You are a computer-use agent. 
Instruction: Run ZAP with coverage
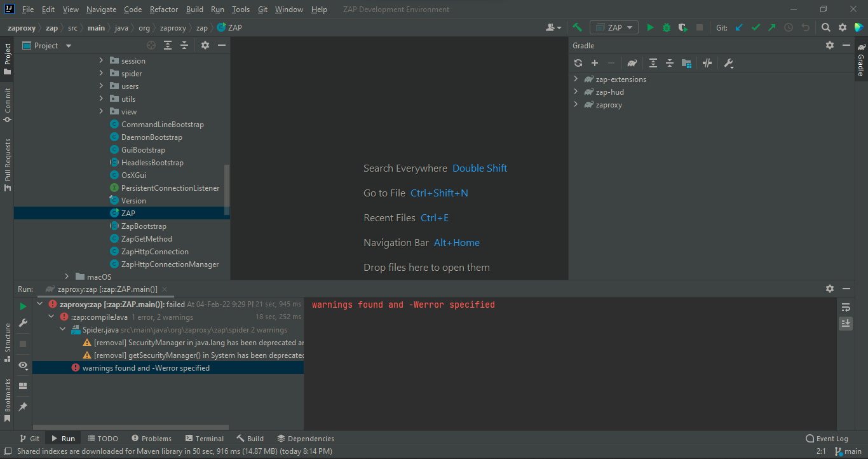[x=681, y=27]
